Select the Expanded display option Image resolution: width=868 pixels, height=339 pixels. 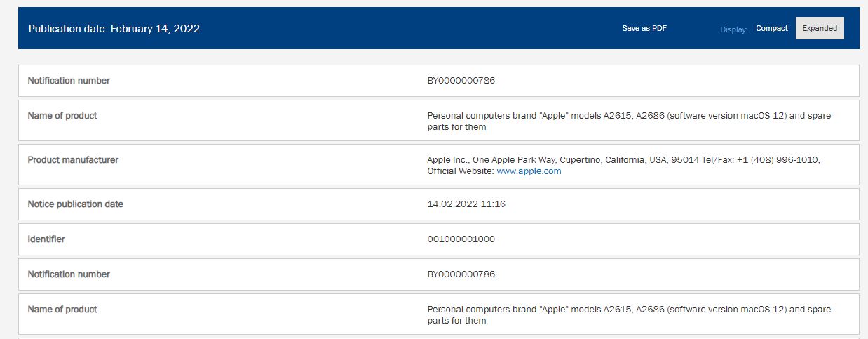pos(820,29)
